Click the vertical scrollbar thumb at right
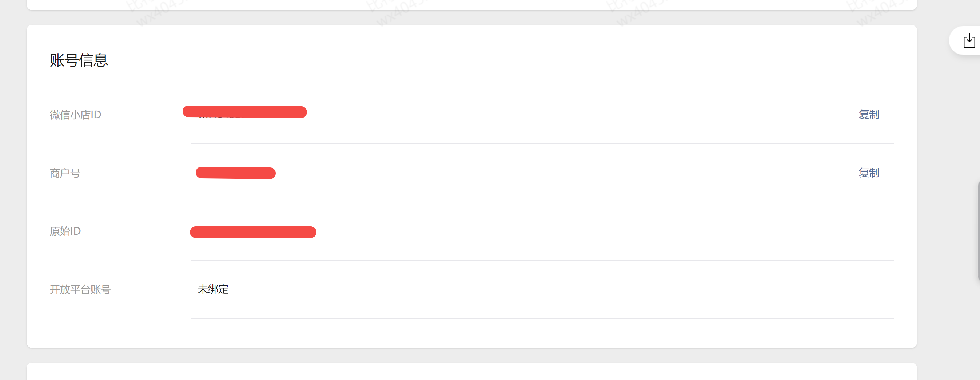This screenshot has height=380, width=980. (x=978, y=231)
